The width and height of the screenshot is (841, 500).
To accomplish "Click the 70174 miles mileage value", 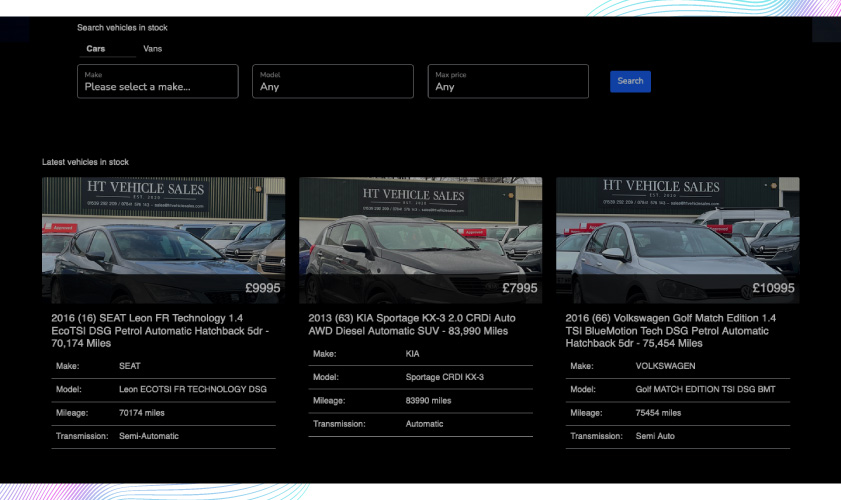I will pos(142,413).
